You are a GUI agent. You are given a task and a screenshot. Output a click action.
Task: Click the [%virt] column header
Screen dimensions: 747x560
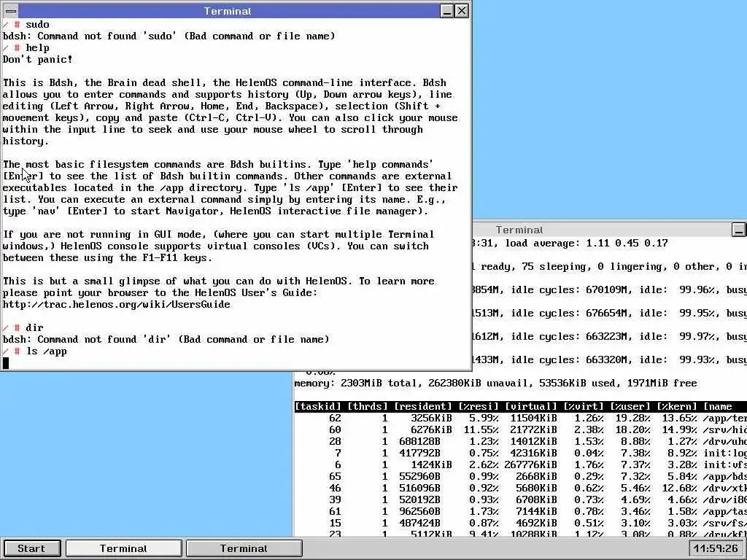[584, 407]
